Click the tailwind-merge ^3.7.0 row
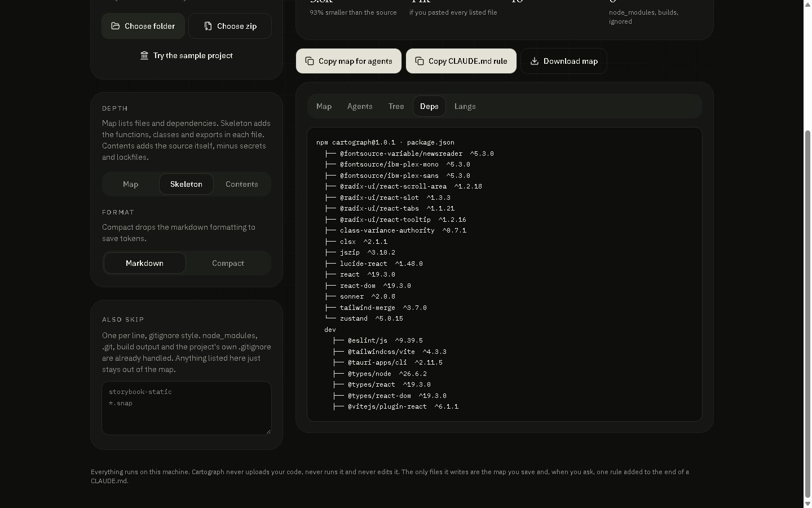 click(x=376, y=308)
